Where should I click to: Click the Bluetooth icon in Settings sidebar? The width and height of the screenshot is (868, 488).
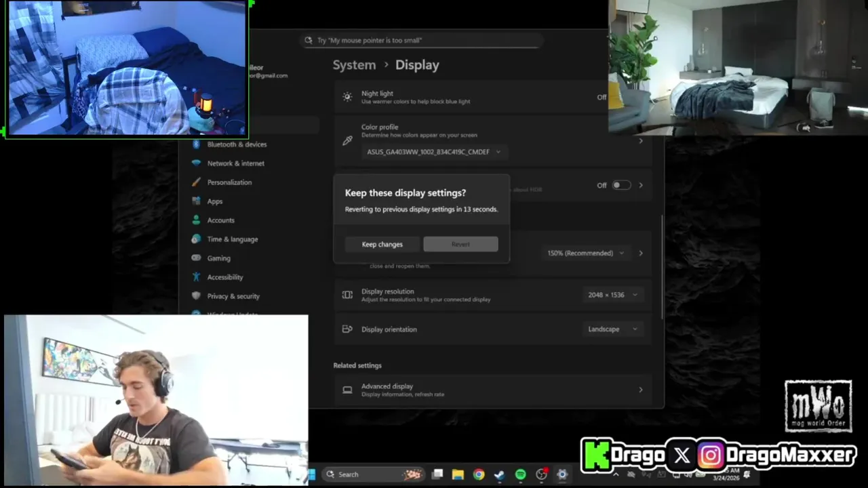(196, 144)
